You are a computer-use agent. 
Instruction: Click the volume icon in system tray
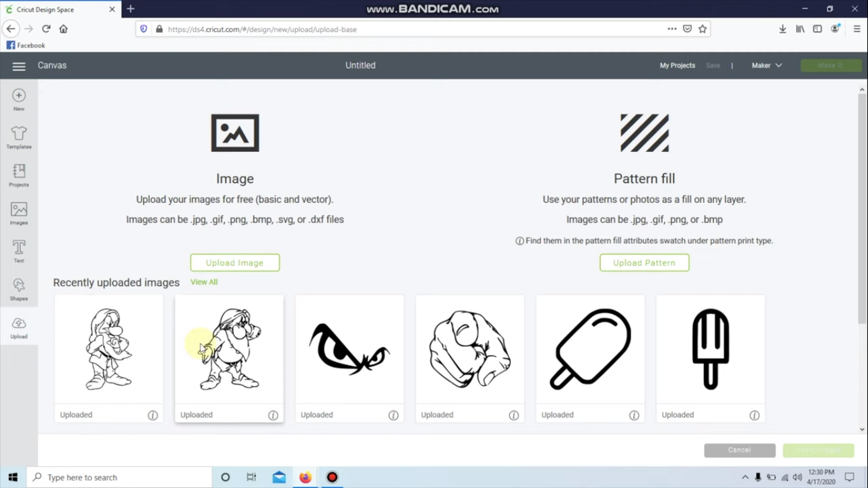point(797,477)
